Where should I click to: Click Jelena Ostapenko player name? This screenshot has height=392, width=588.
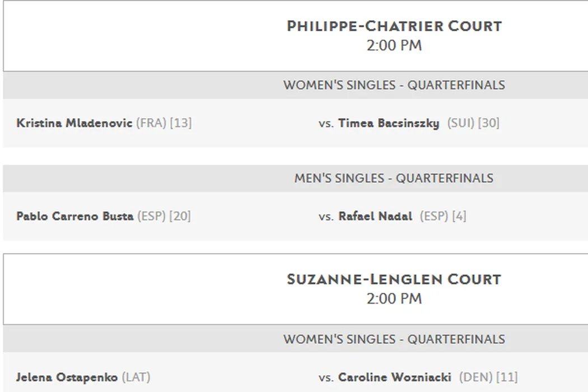click(67, 377)
